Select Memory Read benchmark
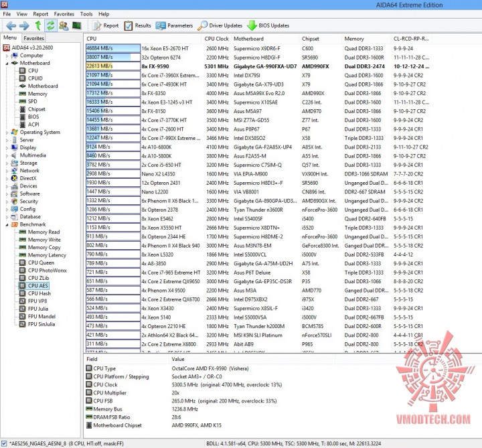Image resolution: width=482 pixels, height=448 pixels. pyautogui.click(x=39, y=232)
